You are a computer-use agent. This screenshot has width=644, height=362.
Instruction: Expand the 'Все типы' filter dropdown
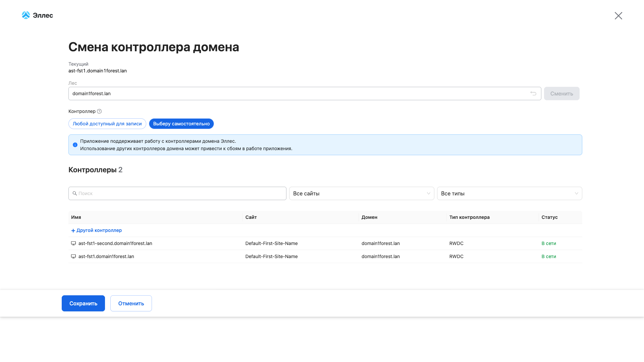tap(509, 193)
